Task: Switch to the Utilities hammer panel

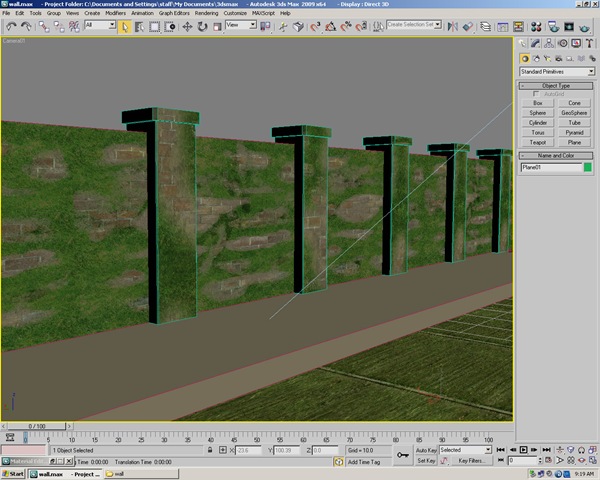Action: point(587,43)
